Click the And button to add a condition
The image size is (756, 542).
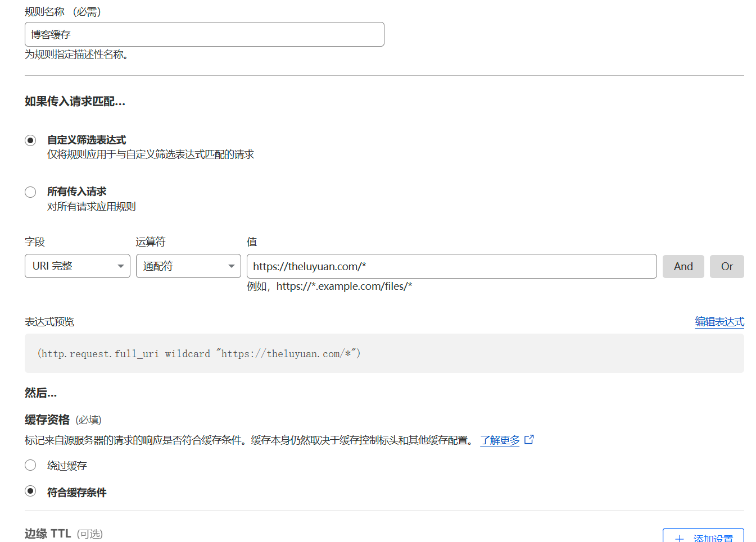point(683,266)
